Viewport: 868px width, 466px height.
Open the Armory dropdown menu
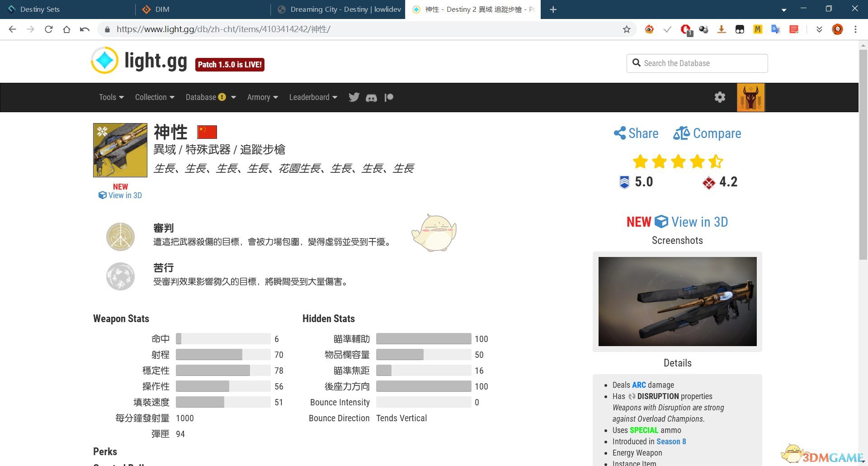click(262, 97)
